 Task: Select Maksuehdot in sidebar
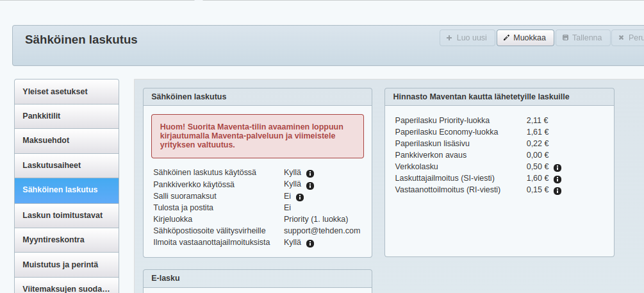[x=67, y=140]
